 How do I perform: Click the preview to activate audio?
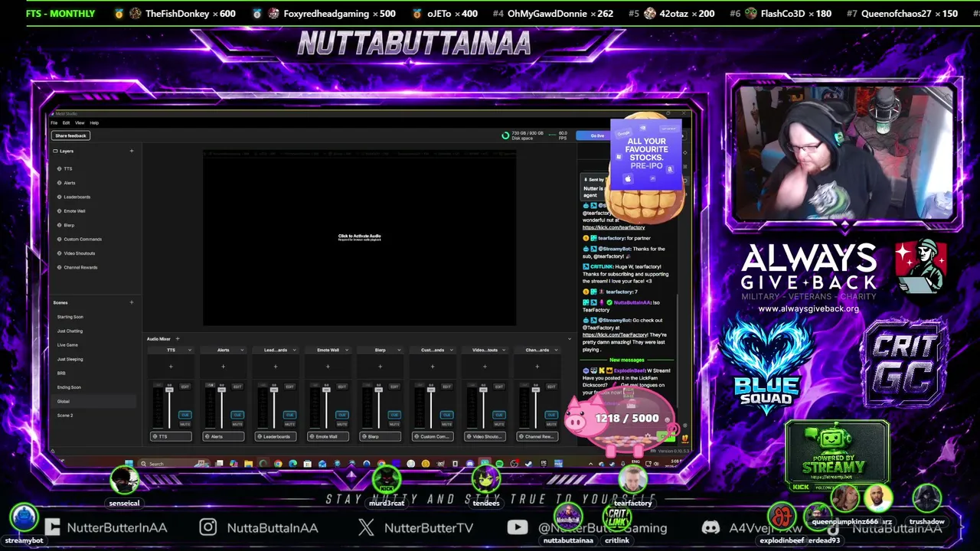click(360, 237)
